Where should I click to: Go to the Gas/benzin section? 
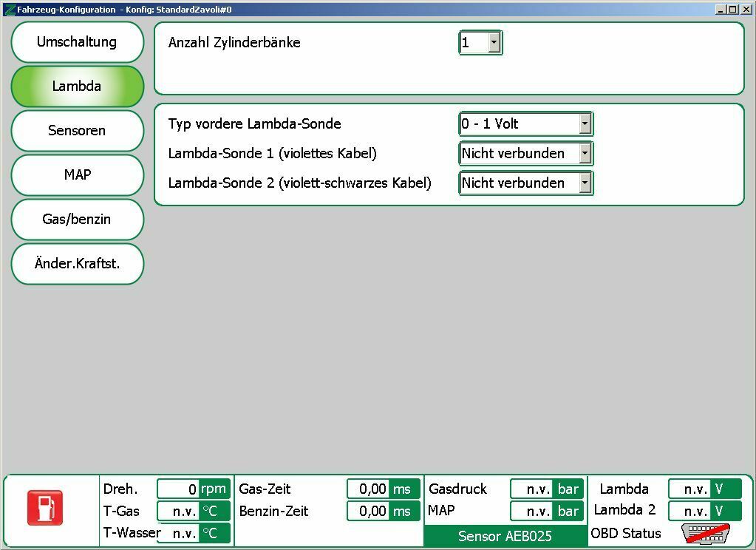point(77,220)
